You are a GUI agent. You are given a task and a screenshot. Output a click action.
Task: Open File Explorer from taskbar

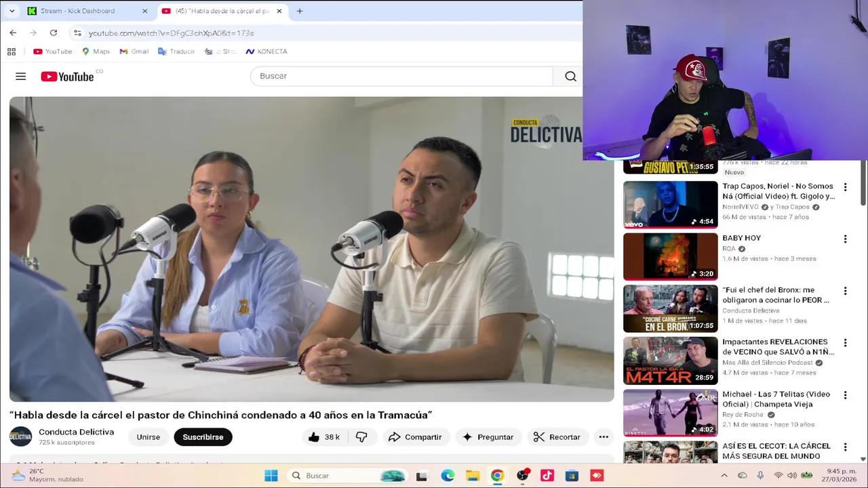(x=473, y=476)
